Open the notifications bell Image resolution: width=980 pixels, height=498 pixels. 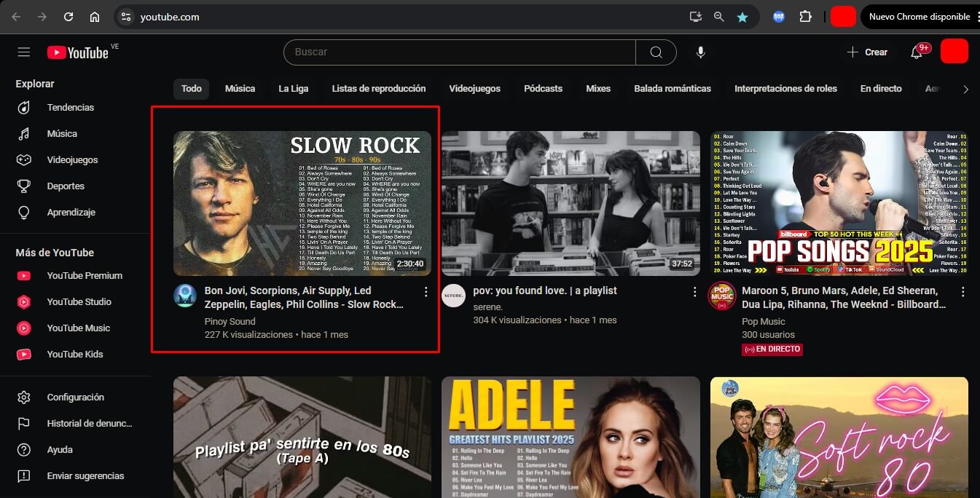pyautogui.click(x=917, y=52)
